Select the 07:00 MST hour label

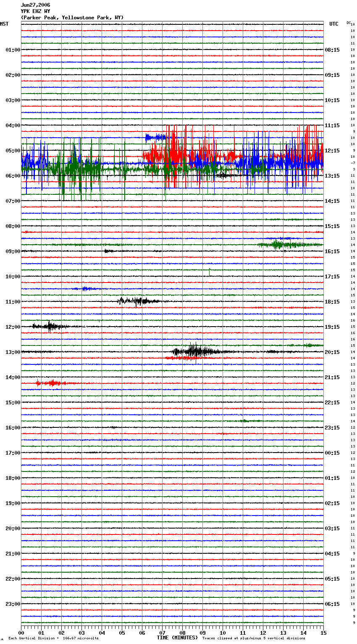[13, 201]
